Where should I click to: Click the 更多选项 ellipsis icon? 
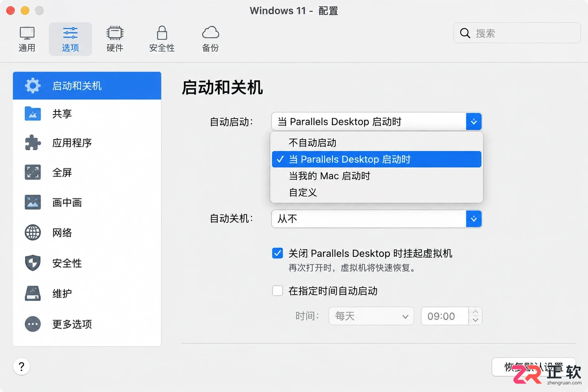point(33,324)
